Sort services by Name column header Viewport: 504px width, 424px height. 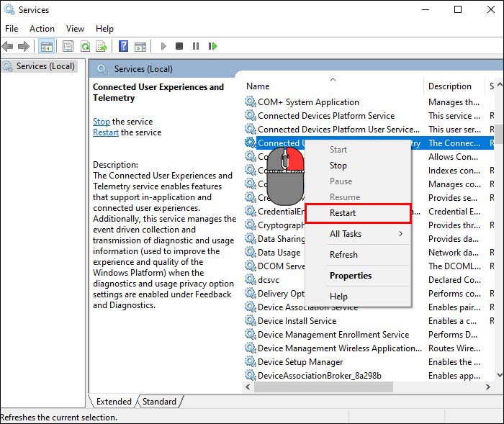click(258, 86)
